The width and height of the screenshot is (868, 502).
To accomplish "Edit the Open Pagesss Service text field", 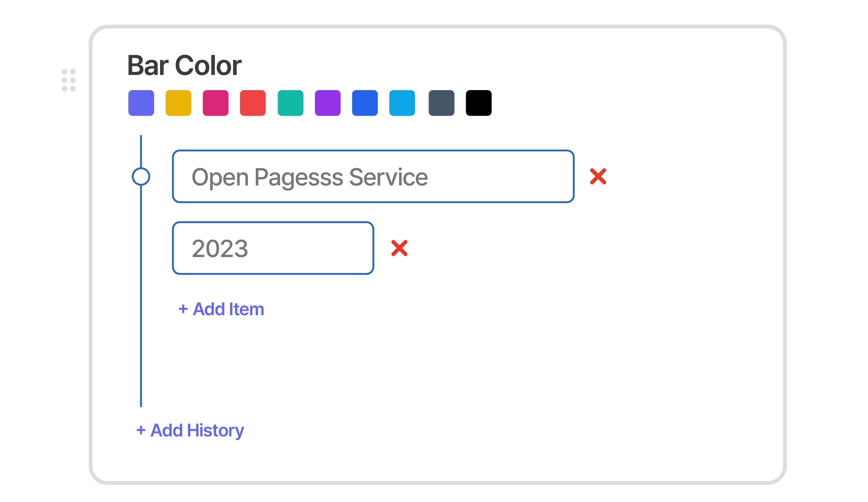I will tap(373, 176).
